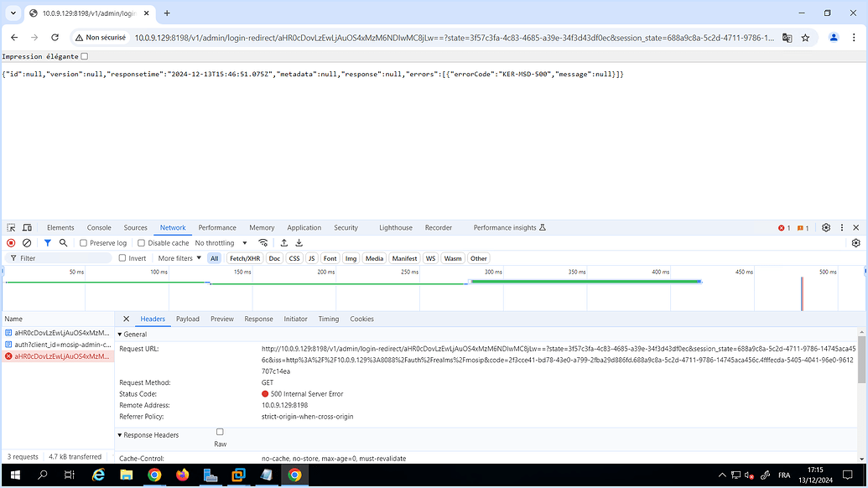Image resolution: width=868 pixels, height=488 pixels.
Task: Collapse the Response Headers section
Action: [120, 434]
